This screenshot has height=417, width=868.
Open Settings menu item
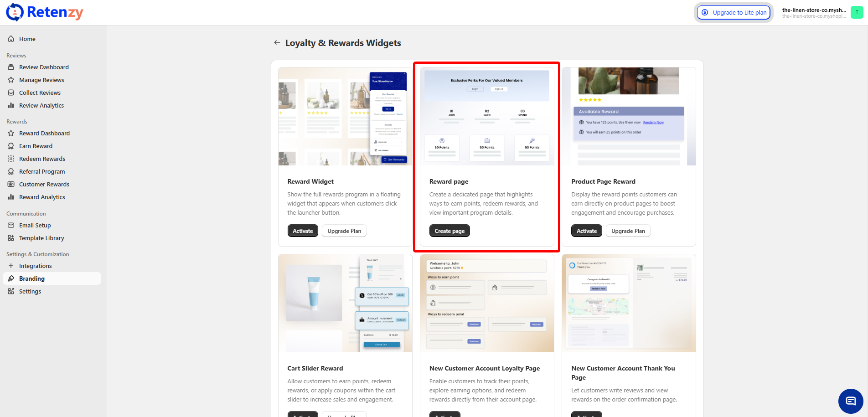[x=52, y=291]
